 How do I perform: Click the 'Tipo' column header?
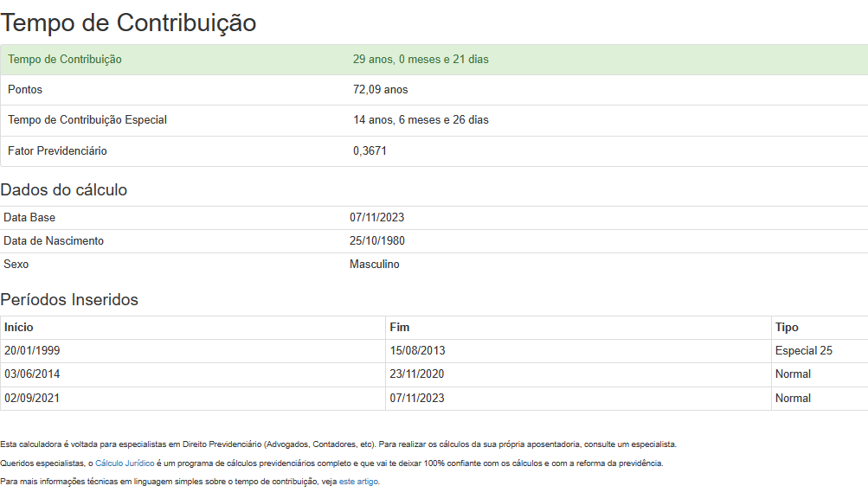[x=787, y=327]
